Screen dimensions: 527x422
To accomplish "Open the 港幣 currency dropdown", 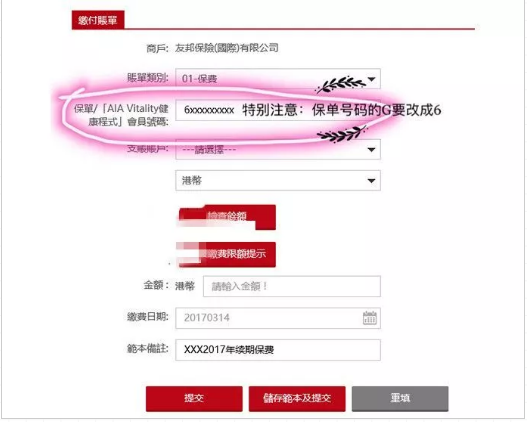I will (278, 180).
